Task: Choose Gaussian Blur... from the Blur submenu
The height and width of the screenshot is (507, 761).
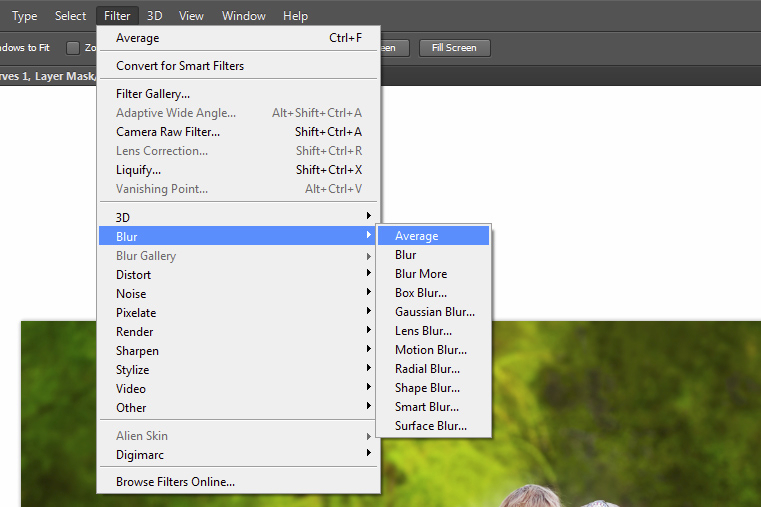Action: pyautogui.click(x=434, y=312)
